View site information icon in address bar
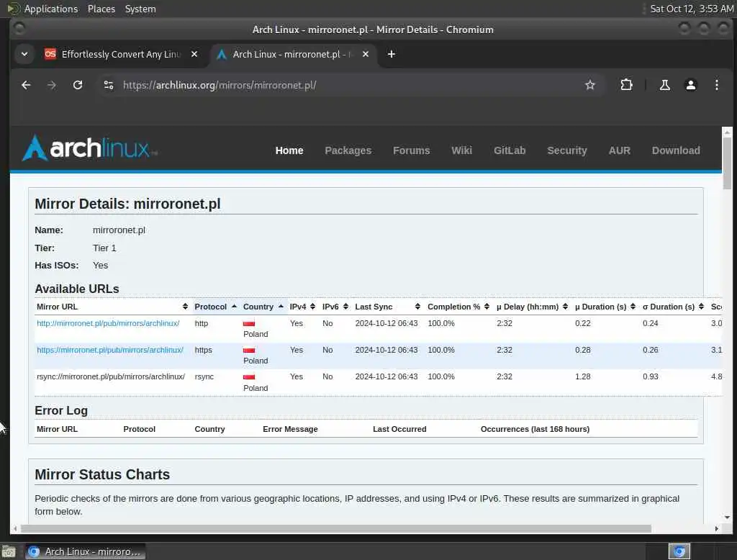The height and width of the screenshot is (560, 737). (x=109, y=85)
